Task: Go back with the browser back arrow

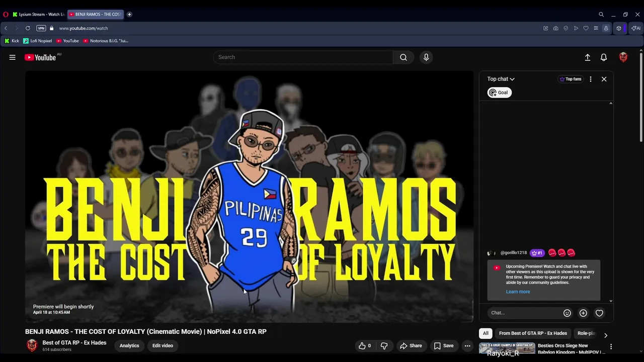Action: [6, 28]
